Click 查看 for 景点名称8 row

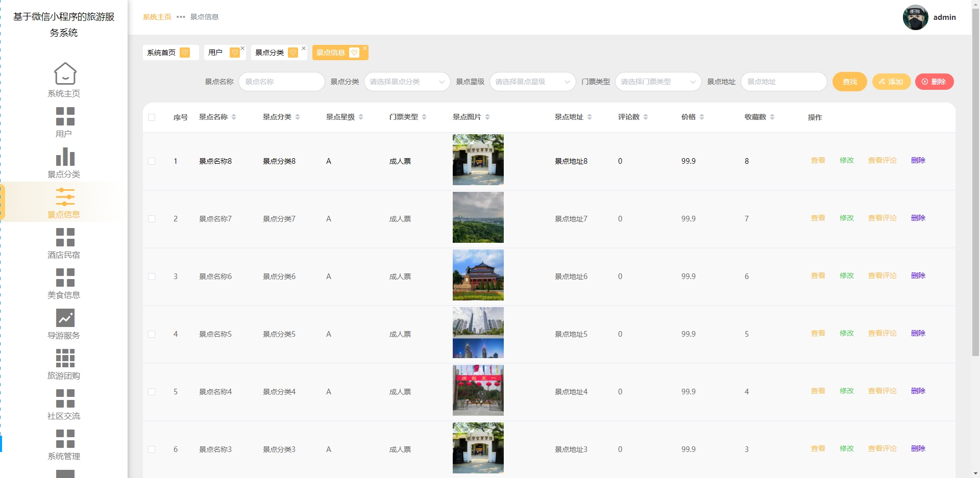[818, 160]
